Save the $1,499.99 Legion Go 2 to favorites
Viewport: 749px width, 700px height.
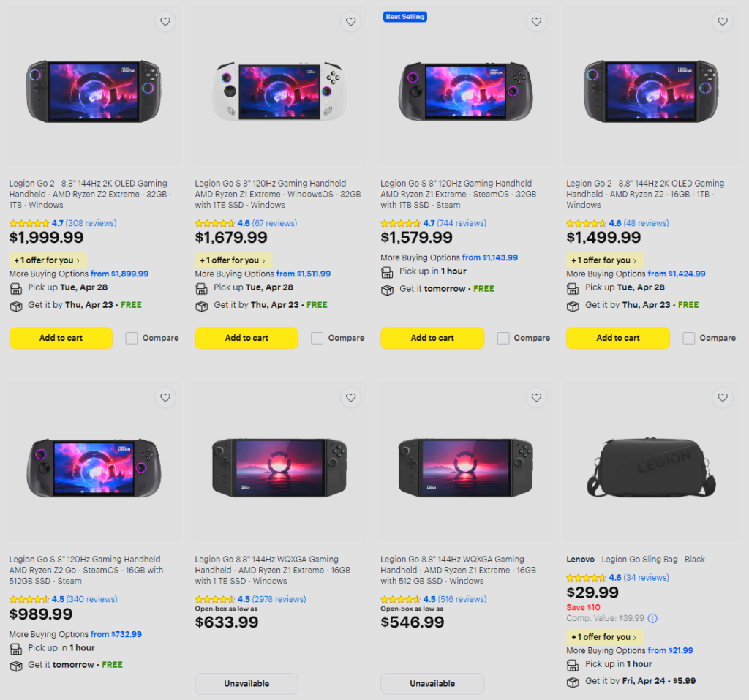tap(723, 22)
